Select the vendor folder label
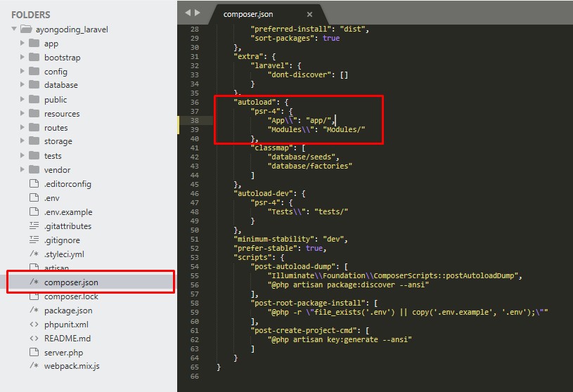This screenshot has height=392, width=573. [58, 170]
